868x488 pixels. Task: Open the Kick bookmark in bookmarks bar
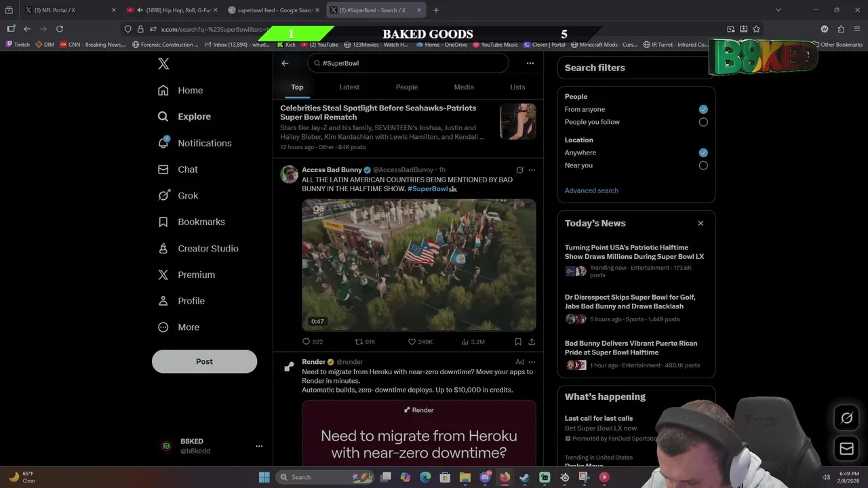pos(287,45)
